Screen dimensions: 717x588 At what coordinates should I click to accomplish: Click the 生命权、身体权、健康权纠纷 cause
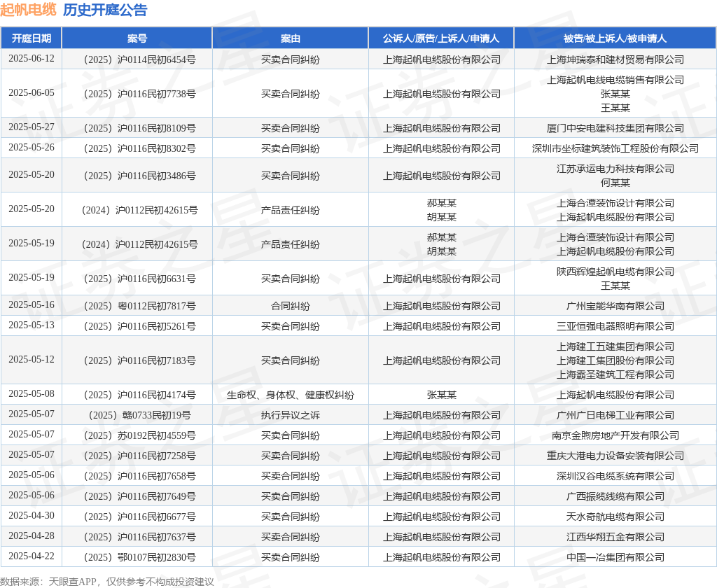coord(291,395)
